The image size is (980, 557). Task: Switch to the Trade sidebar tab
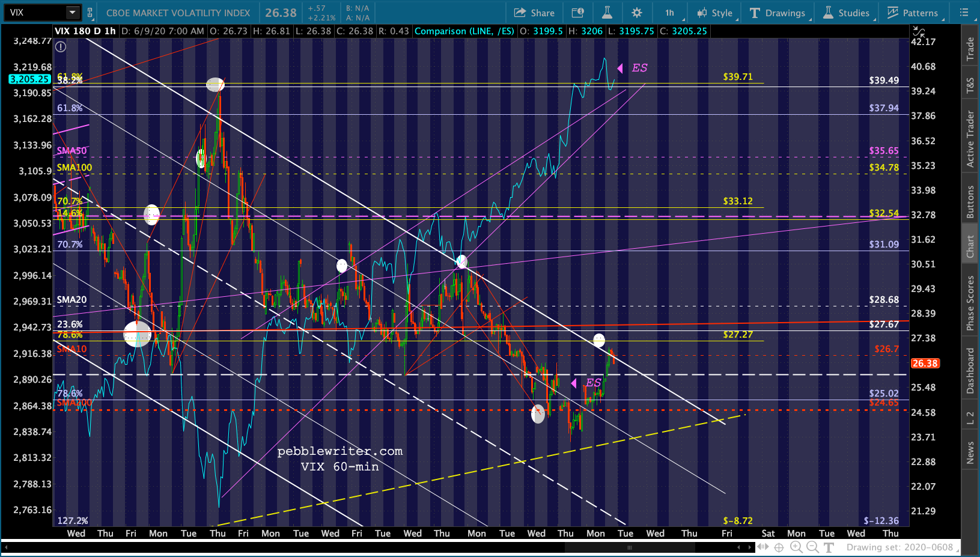pos(970,49)
